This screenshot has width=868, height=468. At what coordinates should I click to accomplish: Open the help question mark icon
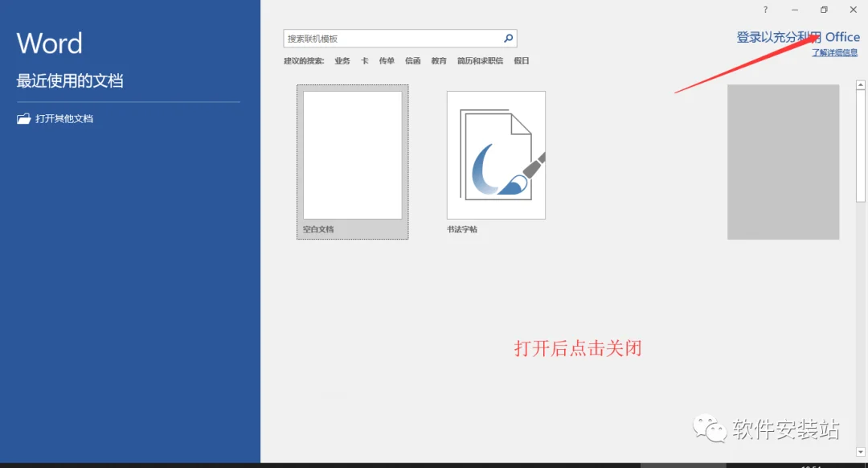click(x=766, y=10)
